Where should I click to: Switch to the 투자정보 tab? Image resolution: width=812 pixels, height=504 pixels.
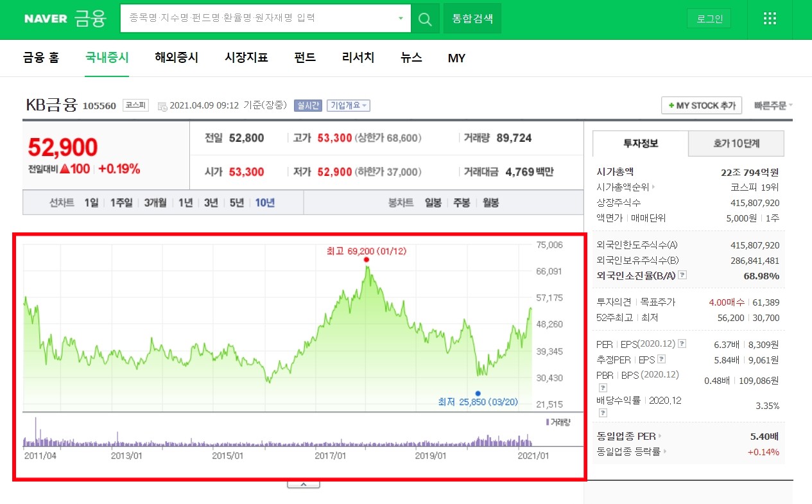click(x=641, y=143)
